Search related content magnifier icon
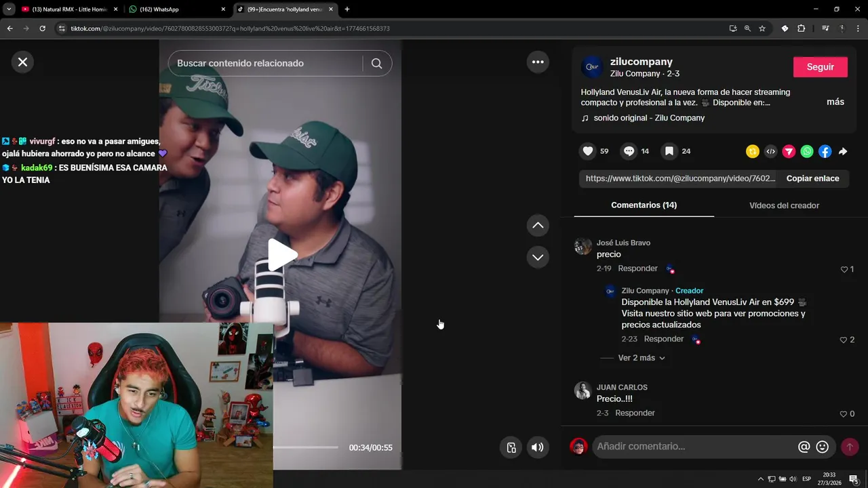 (377, 63)
